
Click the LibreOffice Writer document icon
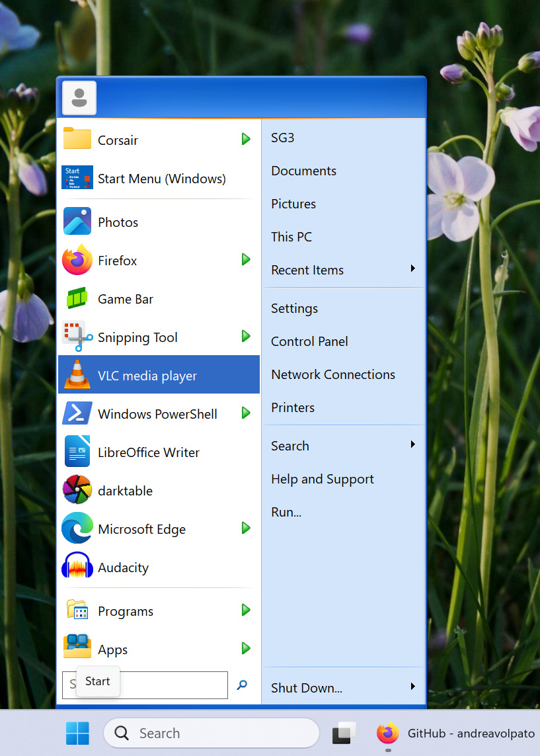[x=77, y=452]
